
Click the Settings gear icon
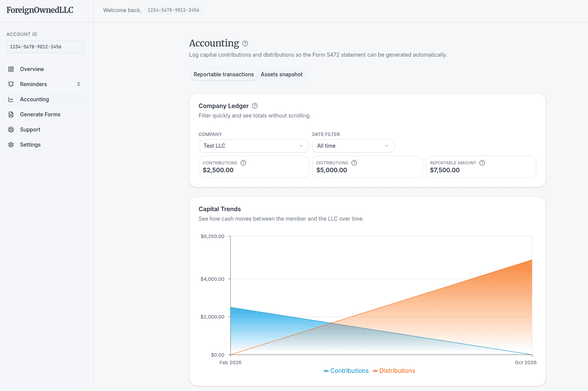click(x=11, y=144)
